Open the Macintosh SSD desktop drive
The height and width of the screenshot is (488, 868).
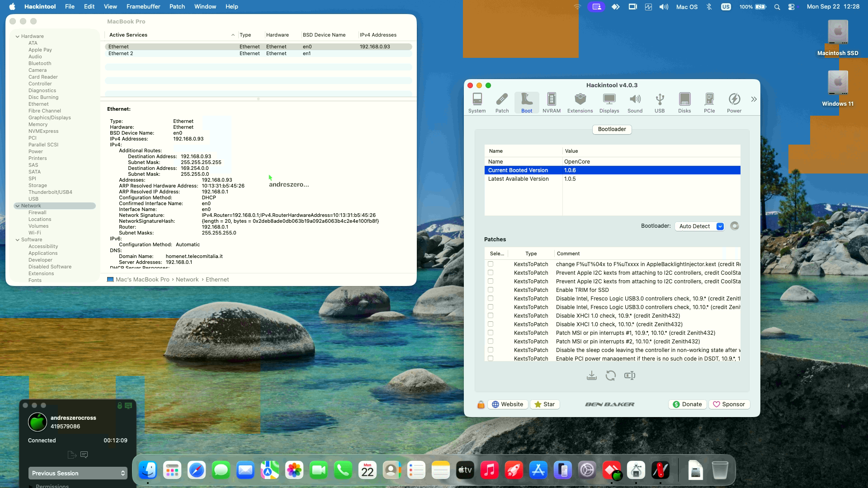click(838, 38)
